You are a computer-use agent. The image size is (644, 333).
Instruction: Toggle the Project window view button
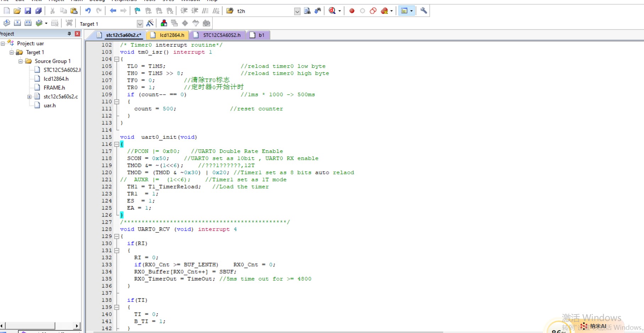tap(404, 11)
